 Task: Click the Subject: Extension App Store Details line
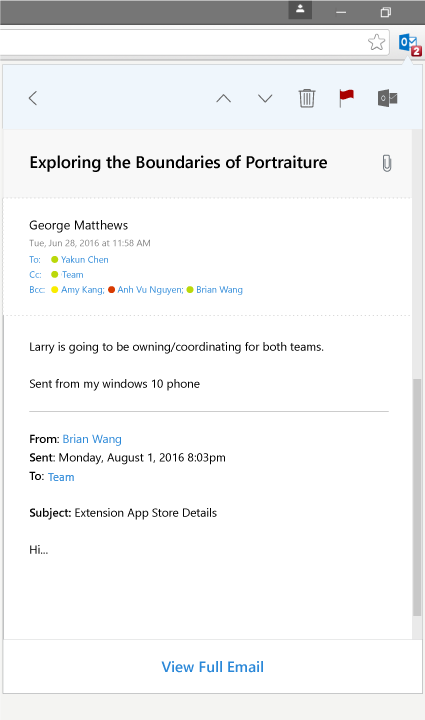(123, 513)
